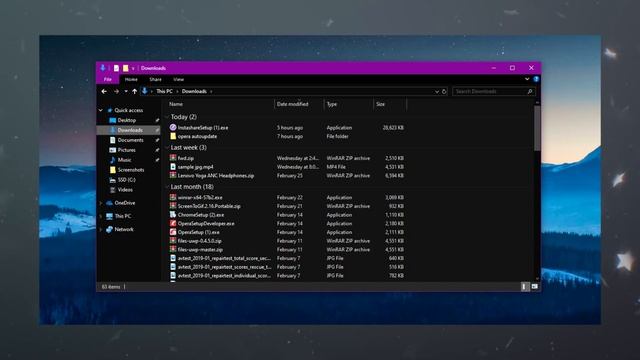Click the OneDrive cloud icon
This screenshot has height=360, width=640.
coord(109,203)
